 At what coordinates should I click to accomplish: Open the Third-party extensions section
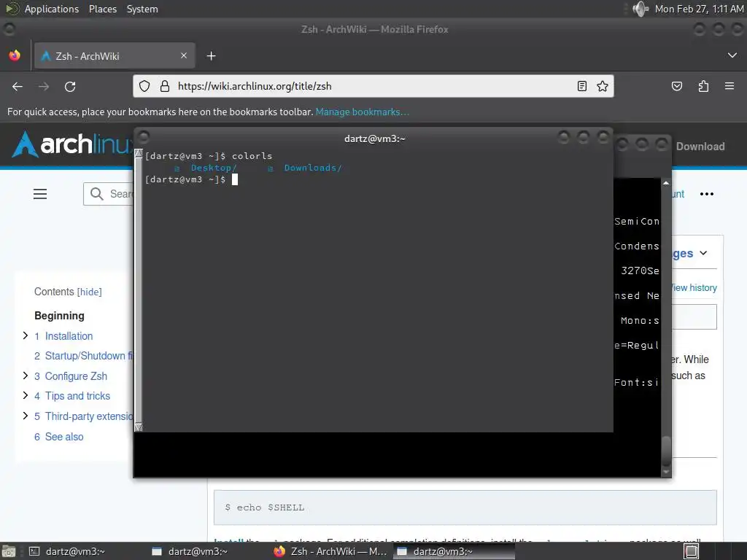coord(89,416)
